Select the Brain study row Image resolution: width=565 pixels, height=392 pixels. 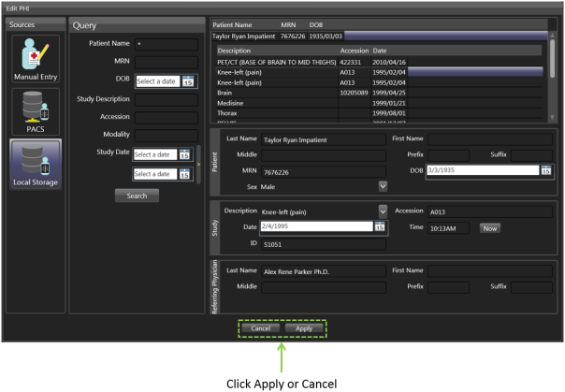point(271,94)
